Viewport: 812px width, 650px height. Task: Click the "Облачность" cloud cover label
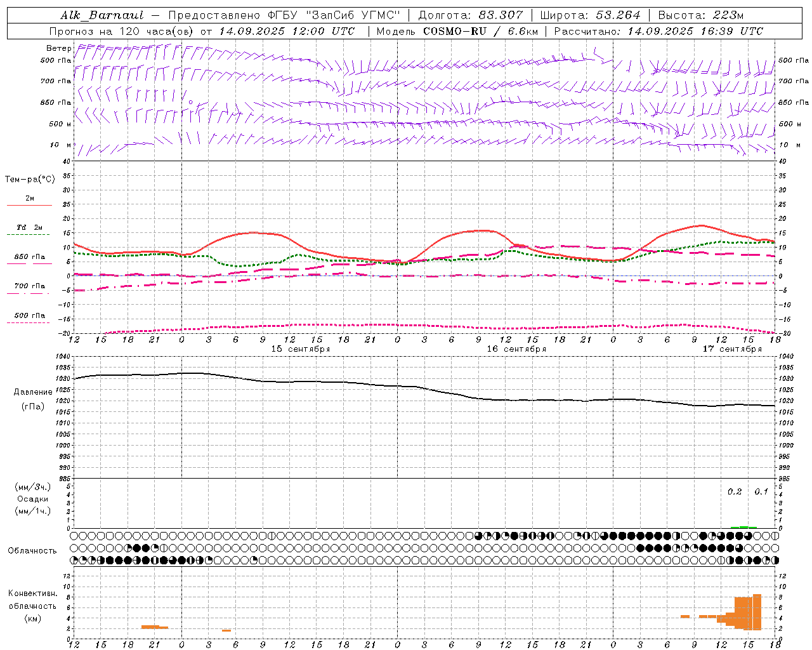click(32, 550)
